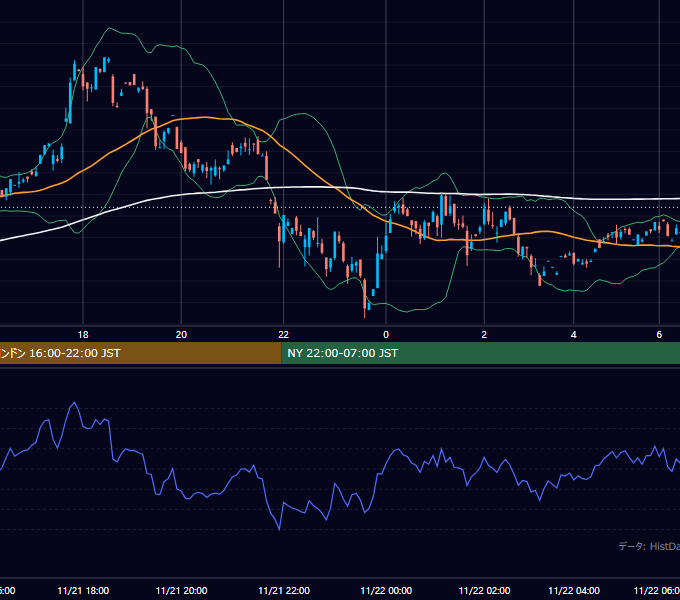Click hour label 4 on price chart axis

pyautogui.click(x=574, y=335)
